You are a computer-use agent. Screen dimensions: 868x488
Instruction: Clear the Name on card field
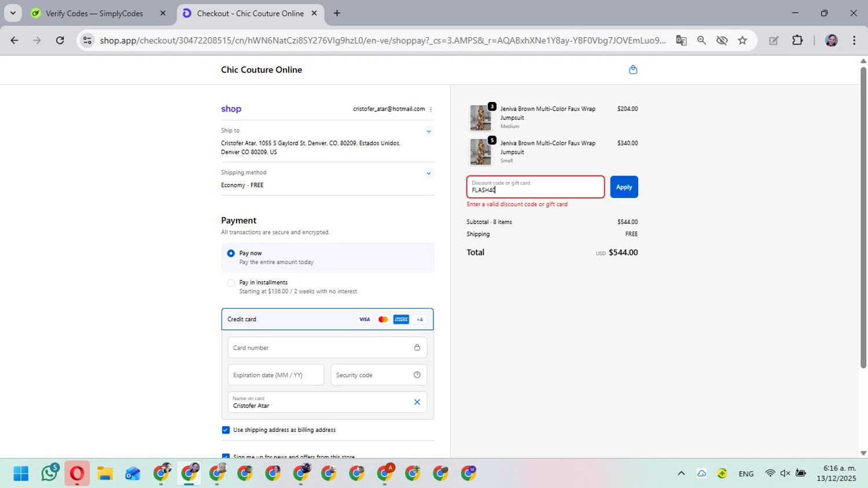click(417, 402)
